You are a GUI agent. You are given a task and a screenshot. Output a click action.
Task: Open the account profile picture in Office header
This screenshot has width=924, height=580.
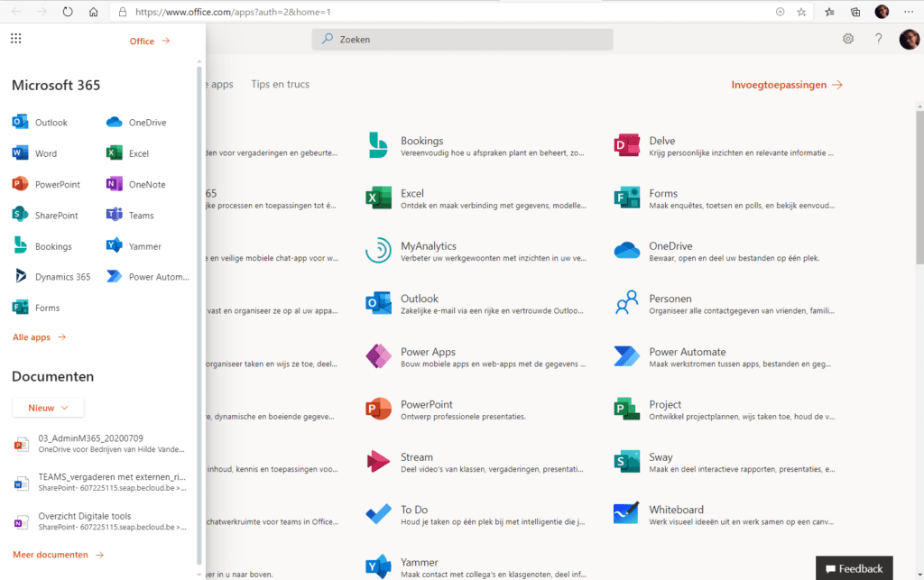click(x=910, y=39)
